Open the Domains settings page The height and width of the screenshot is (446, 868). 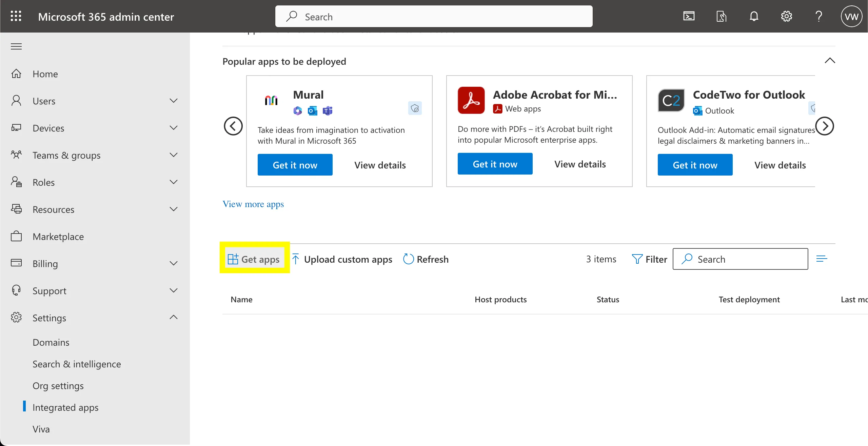tap(51, 342)
